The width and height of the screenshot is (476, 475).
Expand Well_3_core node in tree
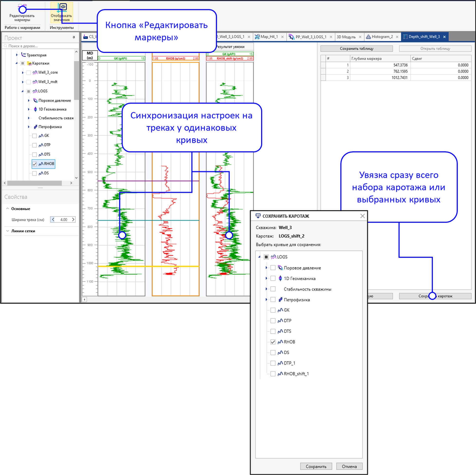point(23,73)
